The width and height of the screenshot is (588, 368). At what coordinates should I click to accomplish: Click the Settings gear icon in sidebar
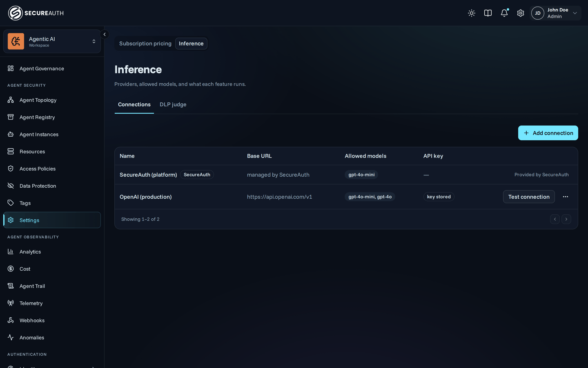11,220
